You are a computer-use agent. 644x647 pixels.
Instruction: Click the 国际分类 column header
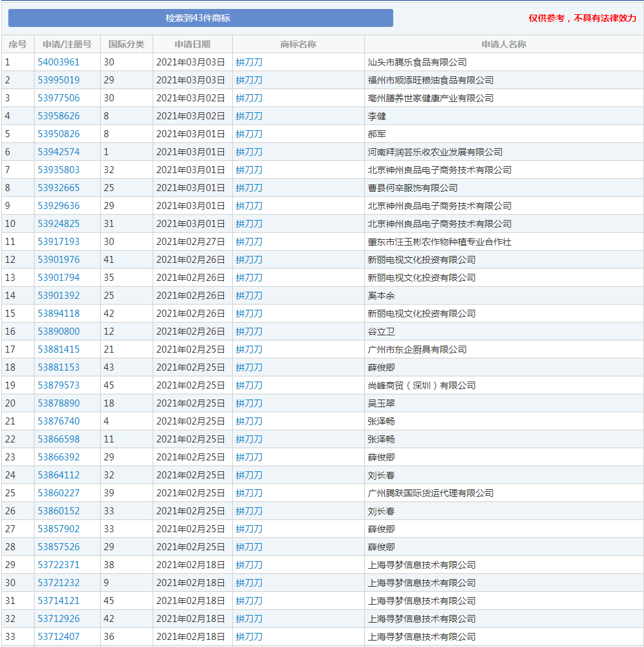pyautogui.click(x=126, y=44)
